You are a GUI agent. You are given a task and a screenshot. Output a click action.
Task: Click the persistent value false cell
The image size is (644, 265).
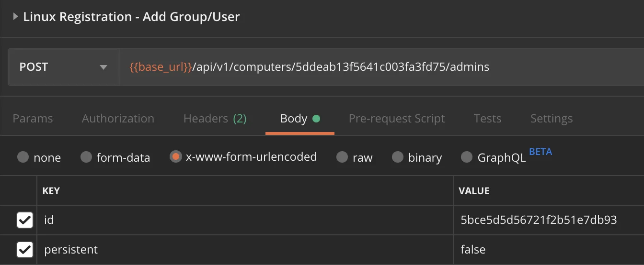(549, 250)
